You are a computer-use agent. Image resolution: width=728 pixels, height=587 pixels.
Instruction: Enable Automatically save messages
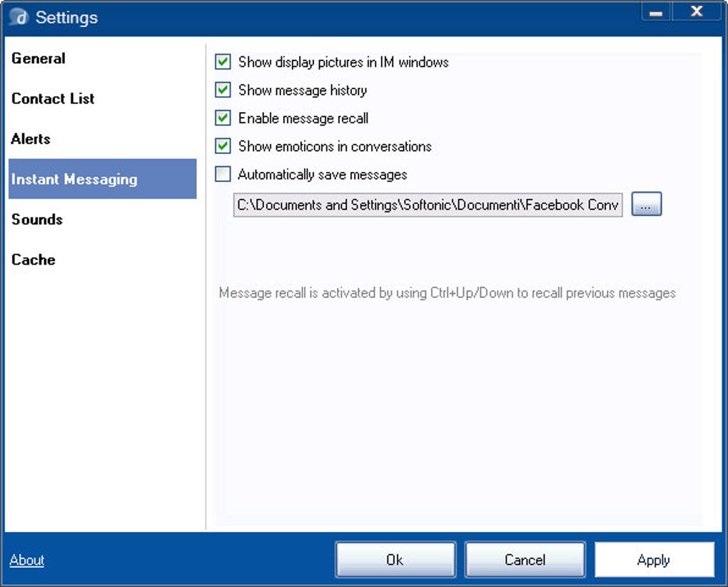tap(223, 174)
